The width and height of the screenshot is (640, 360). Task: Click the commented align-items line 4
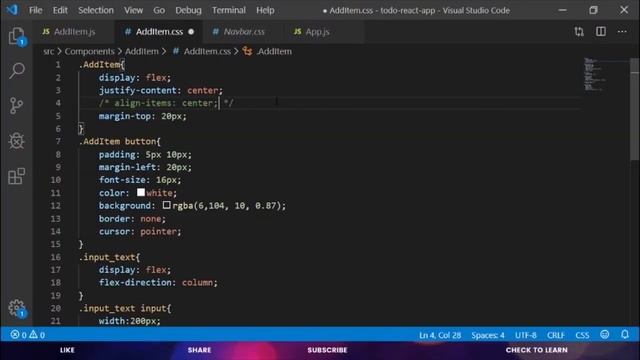point(166,103)
